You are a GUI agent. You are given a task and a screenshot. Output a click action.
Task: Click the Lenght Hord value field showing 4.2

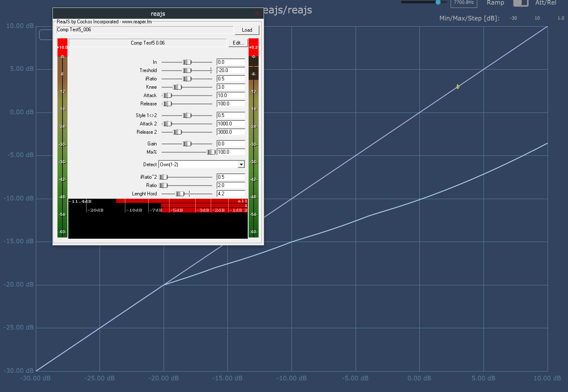[x=231, y=194]
